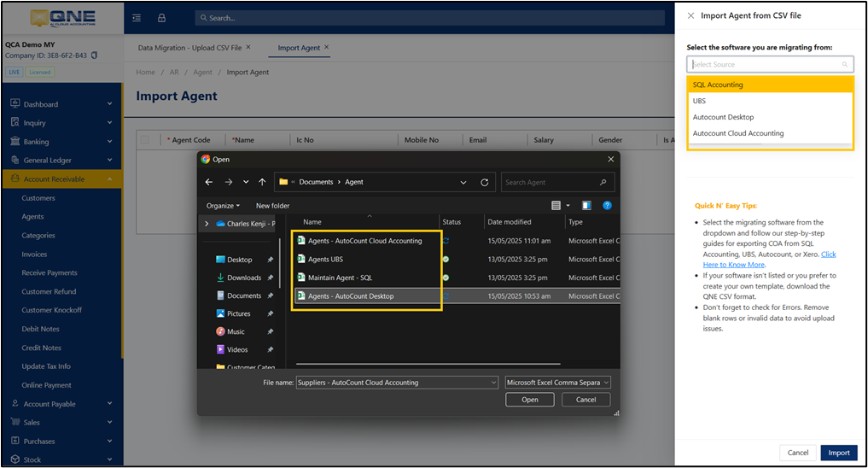Click the Banking sidebar icon
Image resolution: width=868 pixels, height=468 pixels.
click(15, 141)
